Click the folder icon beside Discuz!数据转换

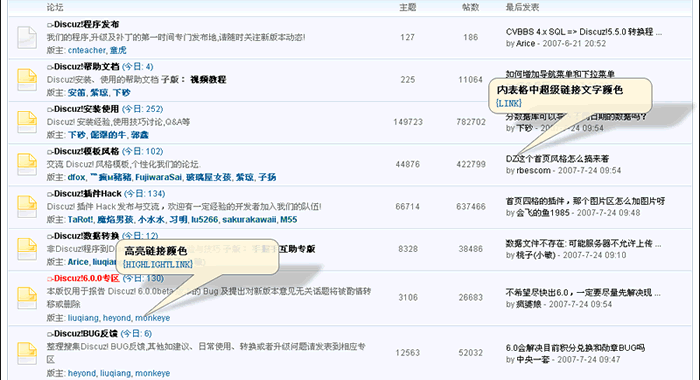[27, 249]
